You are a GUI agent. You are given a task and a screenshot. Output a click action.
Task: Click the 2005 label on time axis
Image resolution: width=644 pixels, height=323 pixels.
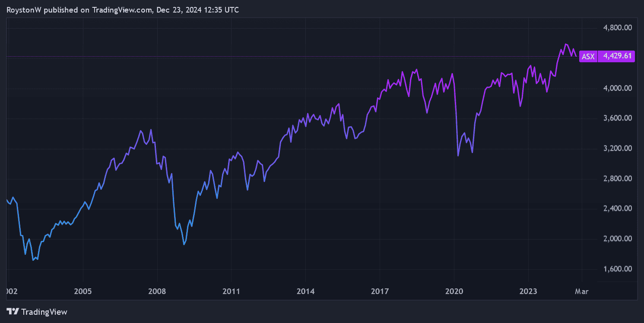point(83,291)
